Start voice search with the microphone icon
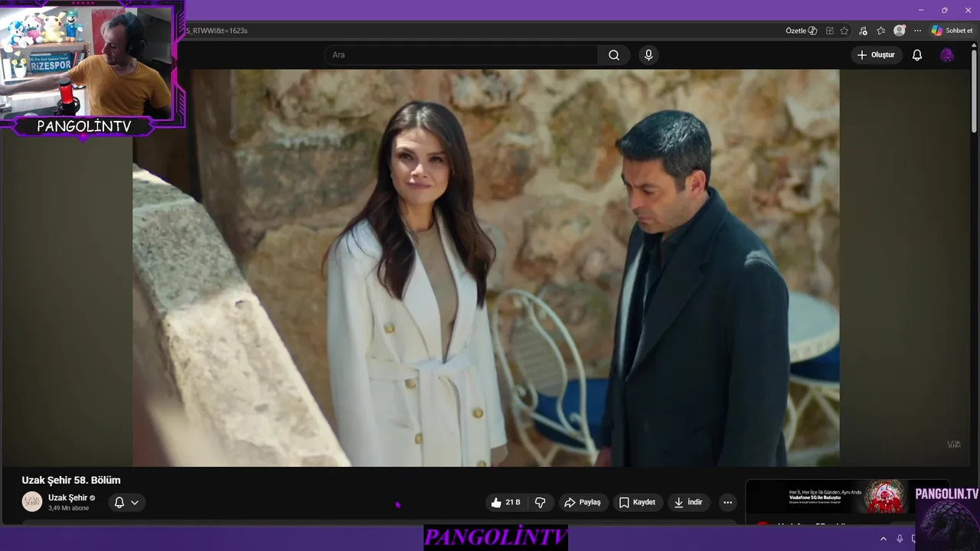This screenshot has width=980, height=551. 648,55
